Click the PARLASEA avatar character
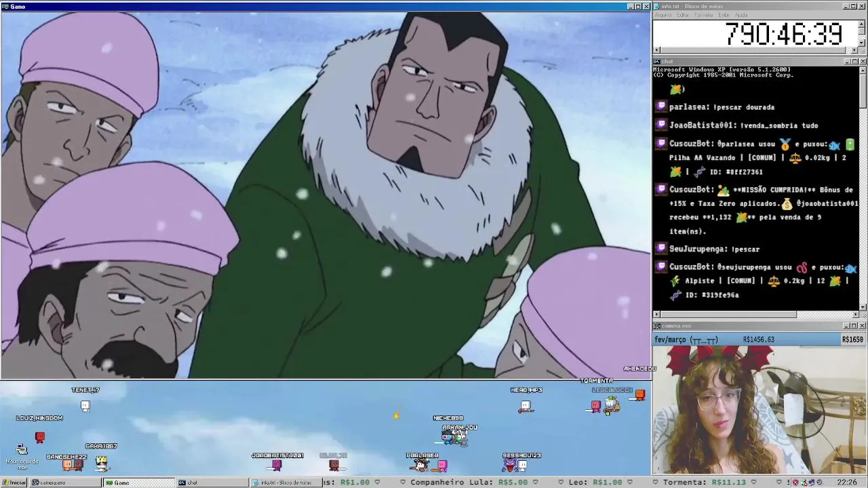The width and height of the screenshot is (868, 488). pyautogui.click(x=422, y=465)
